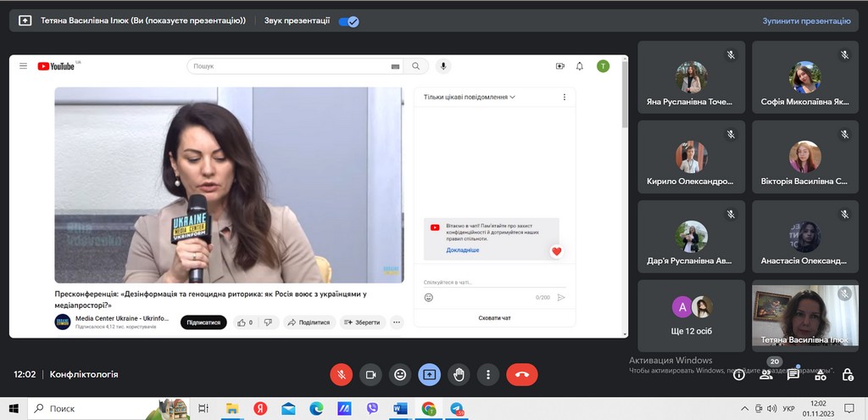Toggle the Звук презентації switch

pyautogui.click(x=348, y=21)
